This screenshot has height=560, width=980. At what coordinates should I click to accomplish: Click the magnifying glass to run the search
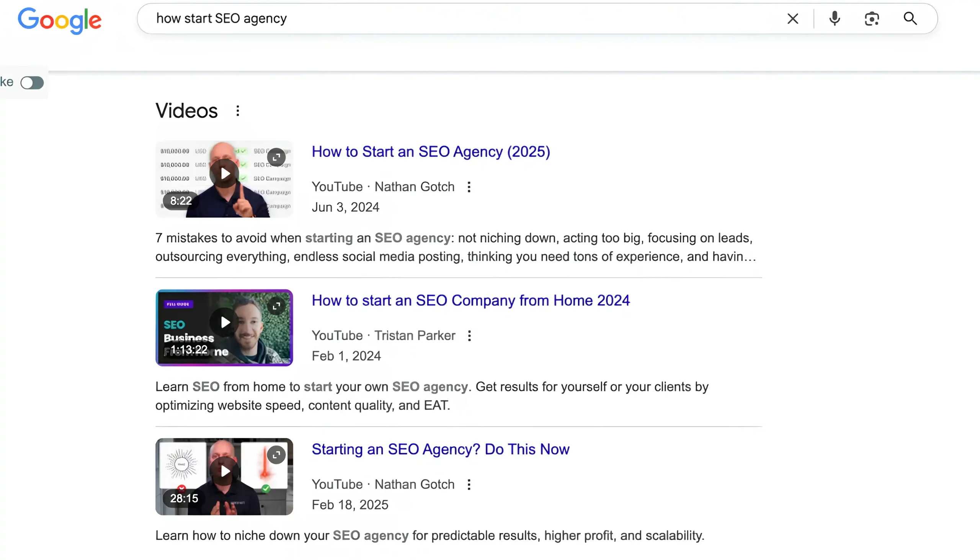(x=910, y=18)
